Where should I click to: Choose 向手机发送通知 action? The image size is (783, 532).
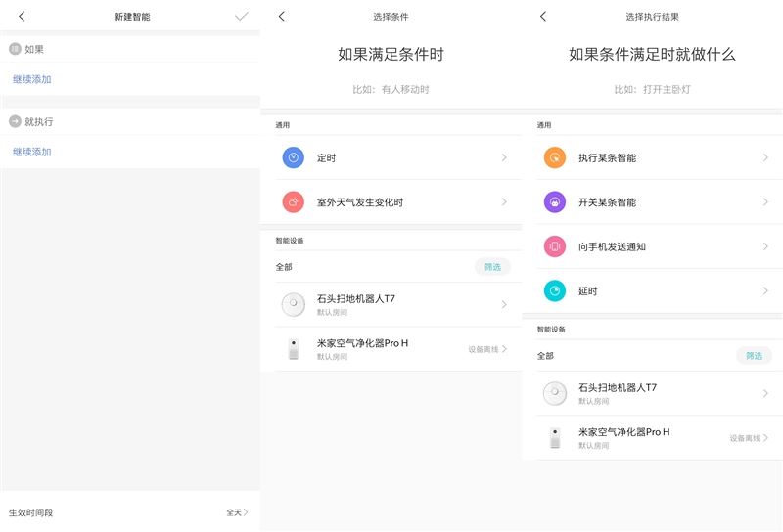tap(653, 246)
